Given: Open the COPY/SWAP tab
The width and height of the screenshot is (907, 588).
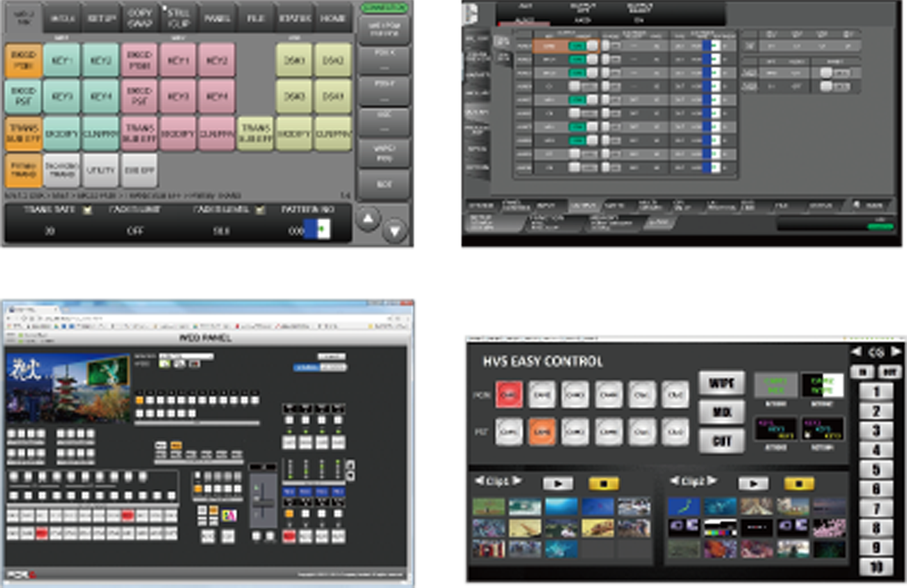Looking at the screenshot, I should tap(139, 19).
